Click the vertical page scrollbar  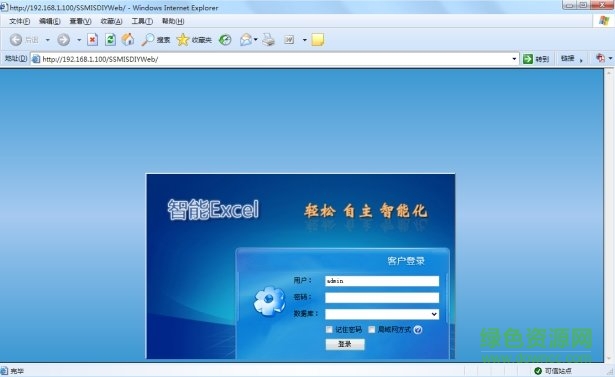click(x=609, y=215)
